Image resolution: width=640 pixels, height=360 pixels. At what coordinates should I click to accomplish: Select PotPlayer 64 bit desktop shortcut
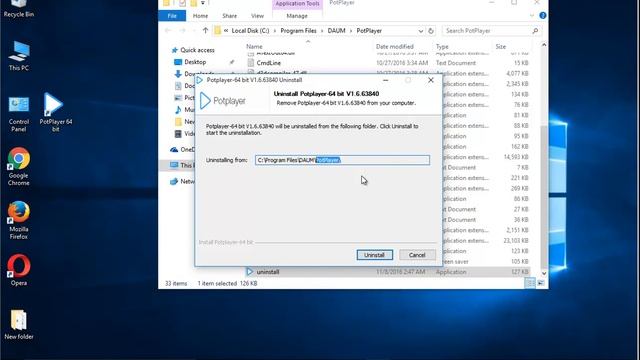coord(56,112)
